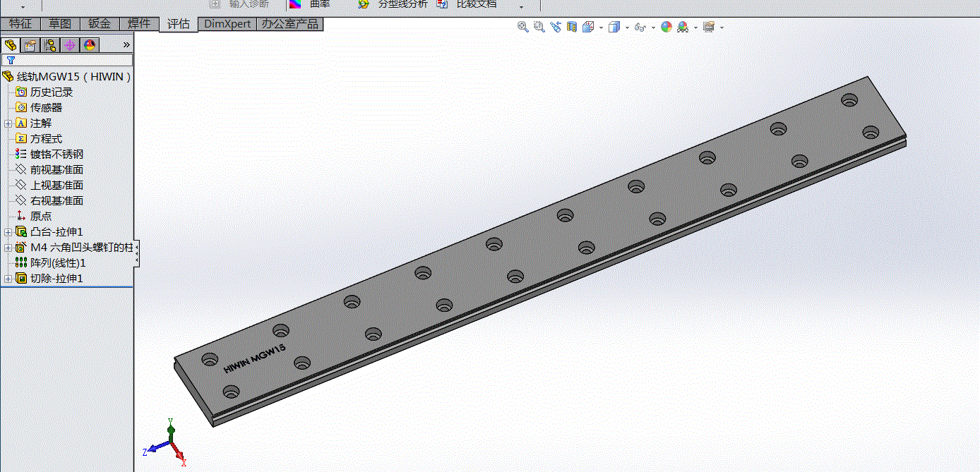Image resolution: width=980 pixels, height=472 pixels.
Task: Switch to the DimXpert tab
Action: (x=227, y=24)
